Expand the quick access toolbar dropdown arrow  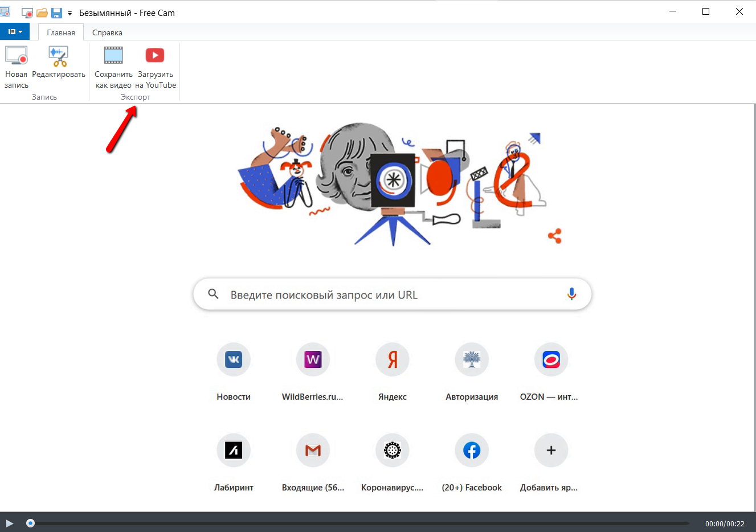[70, 13]
